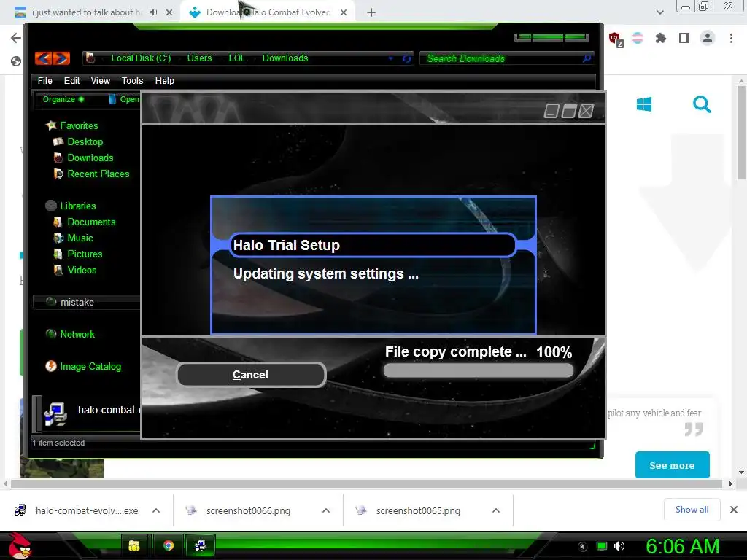The height and width of the screenshot is (560, 747).
Task: Expand options for screenshot0065.png download
Action: click(x=496, y=510)
